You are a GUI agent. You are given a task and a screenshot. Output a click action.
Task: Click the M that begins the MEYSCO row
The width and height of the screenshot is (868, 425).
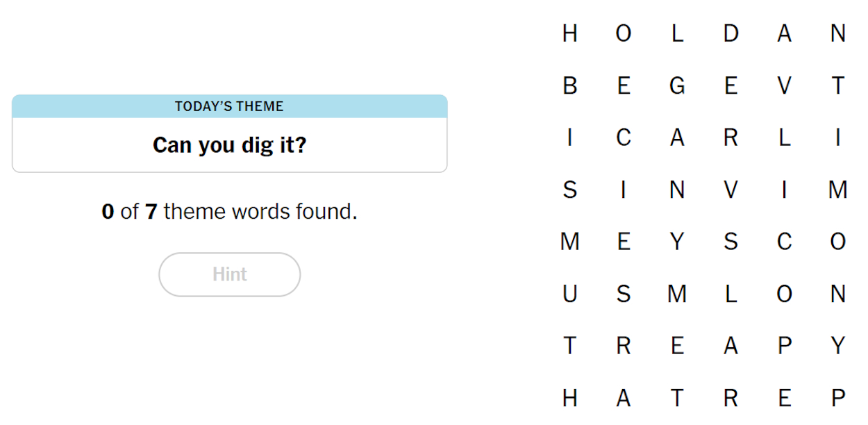pos(569,242)
